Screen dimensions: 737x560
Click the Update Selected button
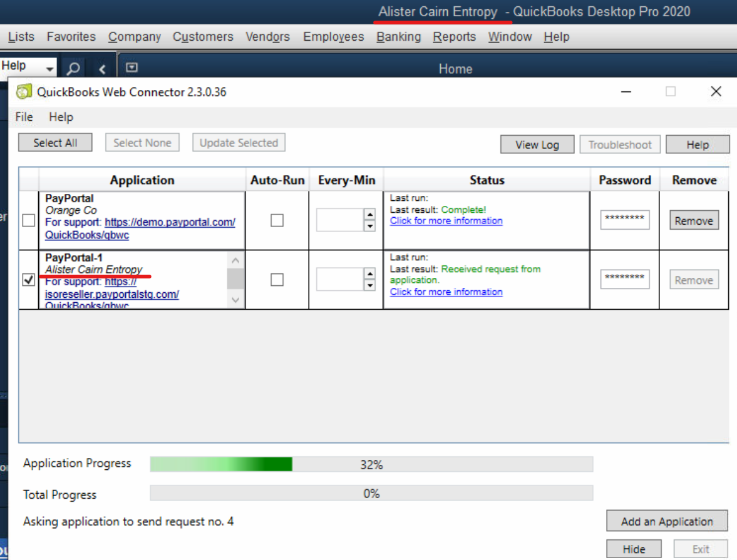239,143
